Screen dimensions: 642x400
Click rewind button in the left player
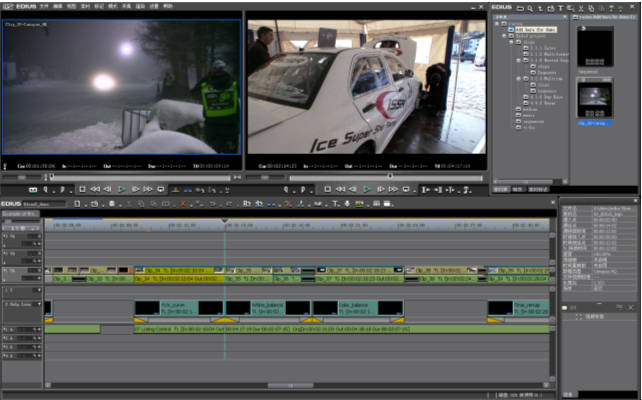click(95, 188)
